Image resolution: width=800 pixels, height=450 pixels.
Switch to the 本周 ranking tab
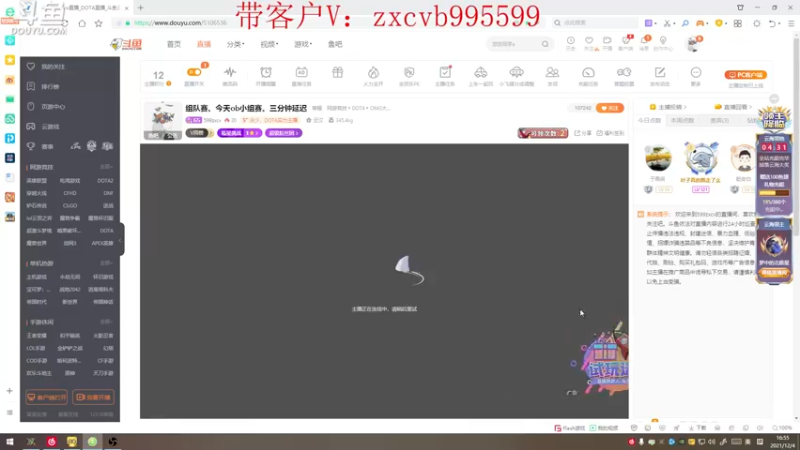pos(682,120)
